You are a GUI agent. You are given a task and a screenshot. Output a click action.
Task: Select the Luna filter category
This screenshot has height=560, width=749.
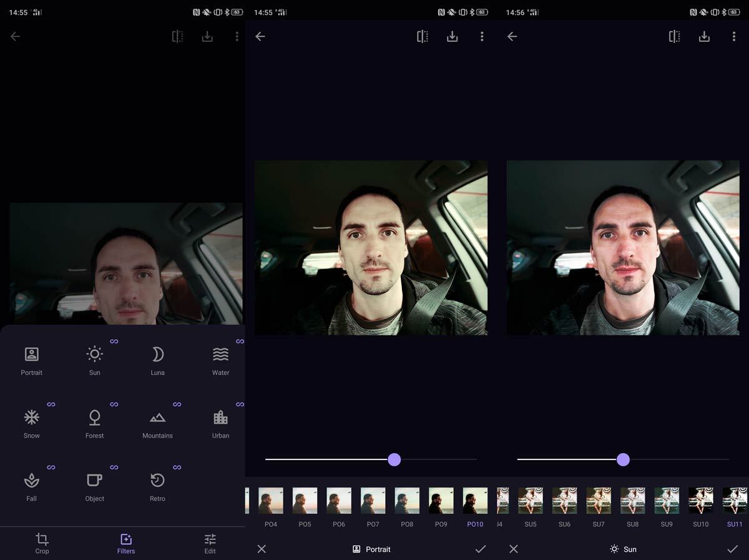point(157,361)
